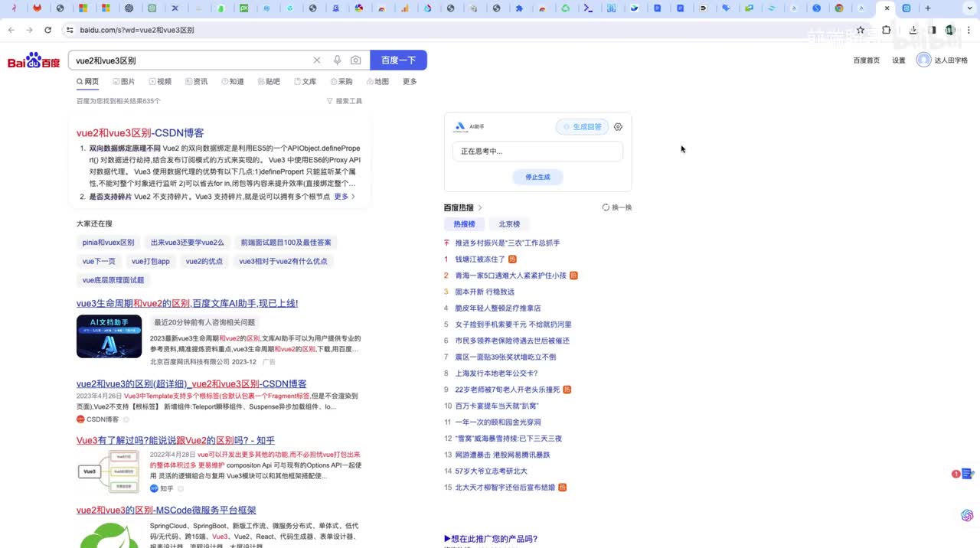This screenshot has width=980, height=548.
Task: Click the Baidu logo
Action: [34, 60]
